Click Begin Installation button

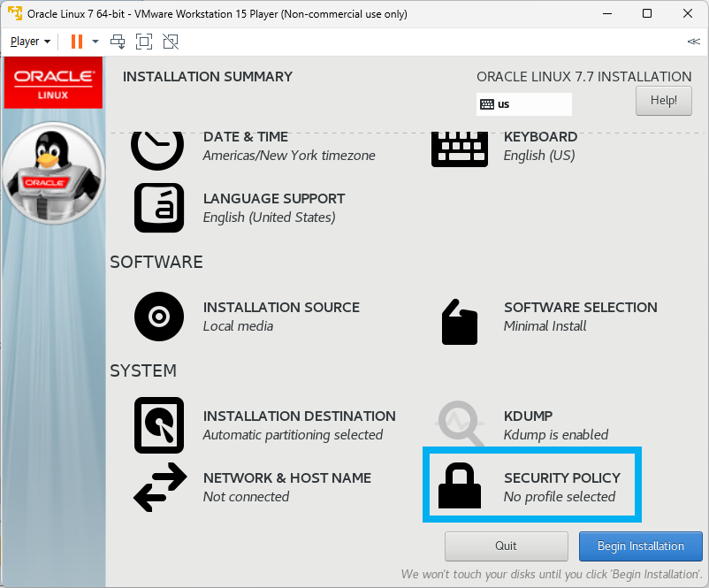[x=641, y=546]
